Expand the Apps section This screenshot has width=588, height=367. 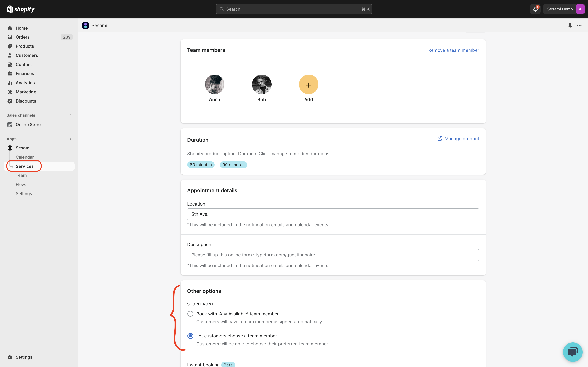tap(70, 139)
